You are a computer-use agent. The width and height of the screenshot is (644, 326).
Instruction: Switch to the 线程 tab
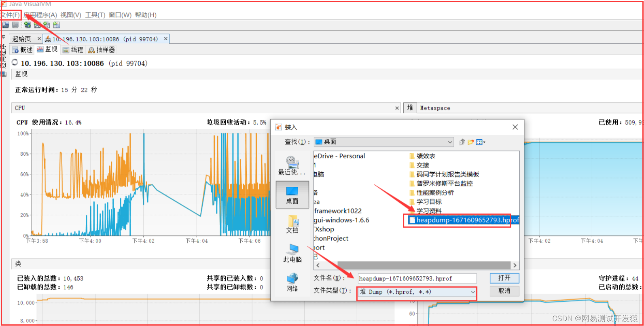pos(73,50)
